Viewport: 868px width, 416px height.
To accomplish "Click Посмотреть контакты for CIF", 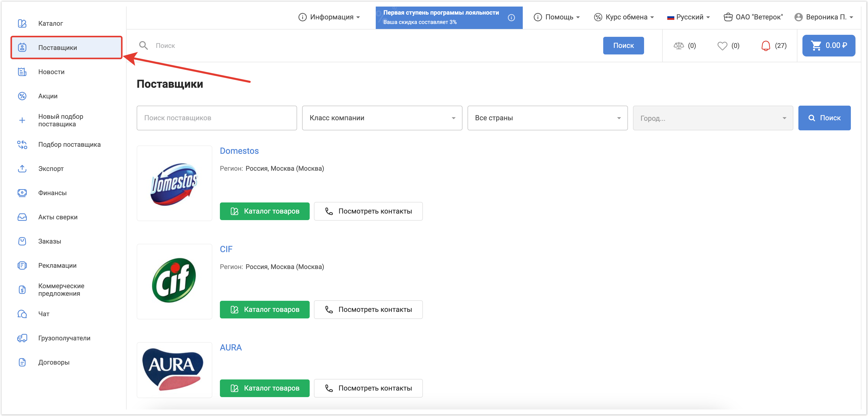I will [368, 309].
